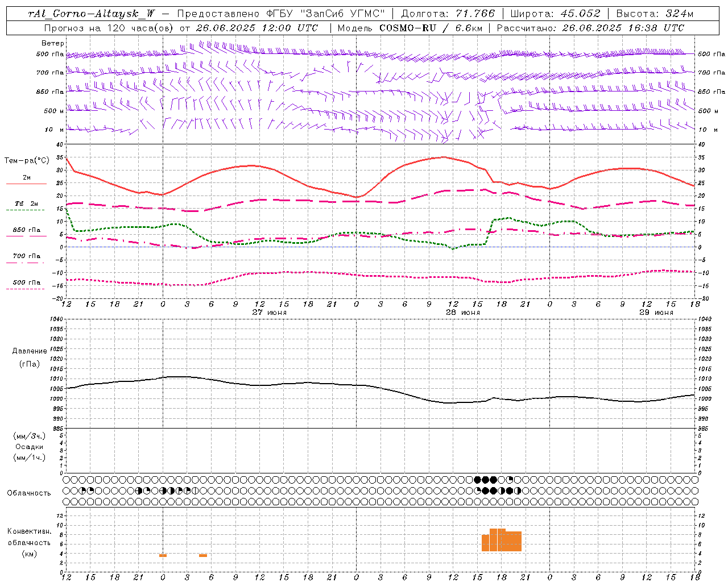Click the small orange bar near hour 5 on 27 июня

203,555
